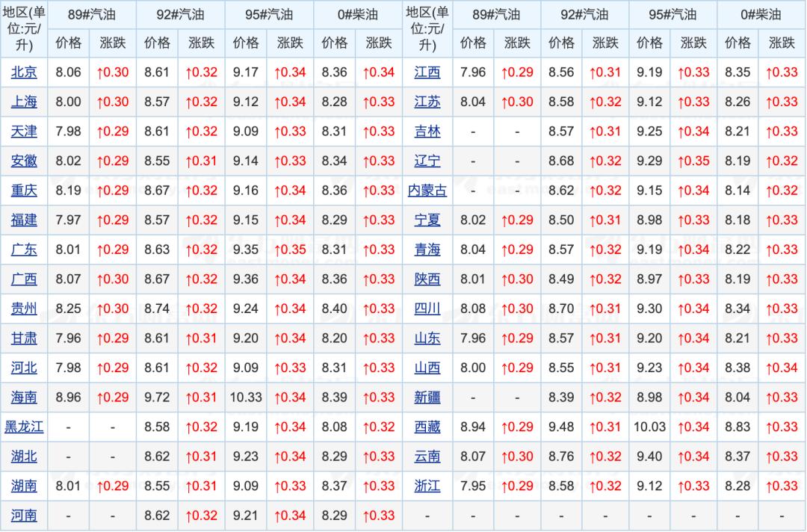
Task: Select 辽宁 92# price 8.68
Action: pos(561,161)
